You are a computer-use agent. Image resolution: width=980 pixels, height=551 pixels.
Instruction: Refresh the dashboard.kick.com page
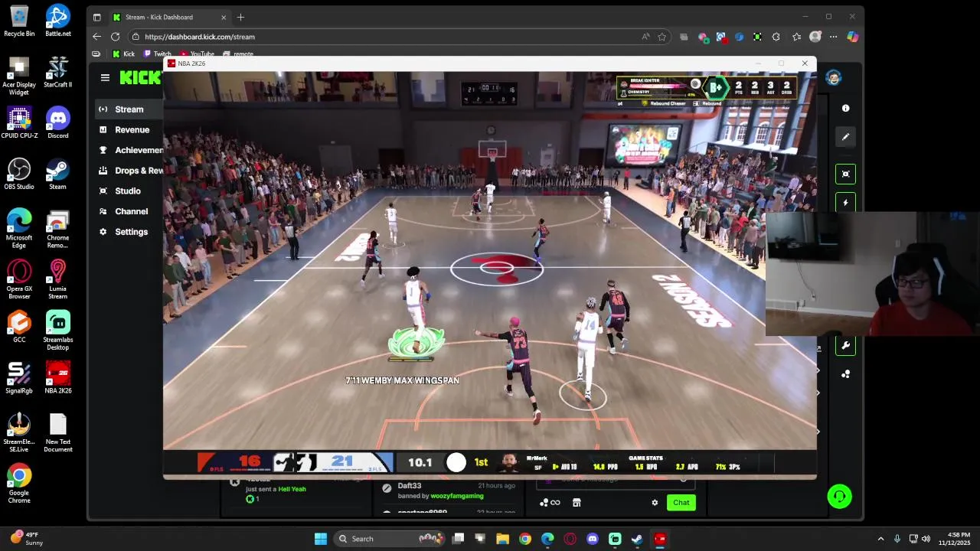(x=115, y=37)
